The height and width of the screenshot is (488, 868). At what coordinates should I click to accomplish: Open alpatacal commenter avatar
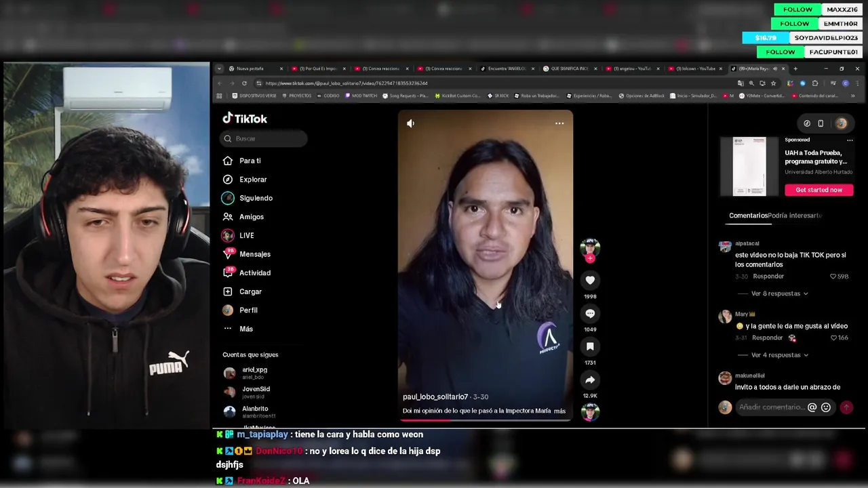click(725, 245)
